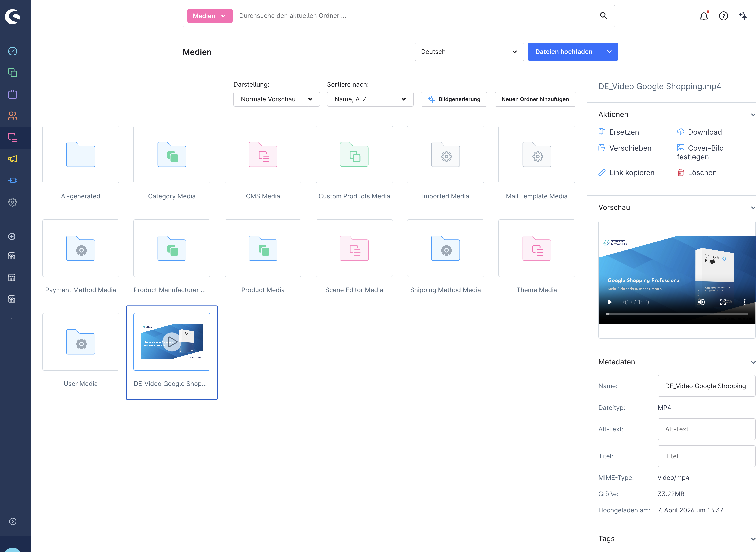Play the video preview
Image resolution: width=756 pixels, height=552 pixels.
610,302
